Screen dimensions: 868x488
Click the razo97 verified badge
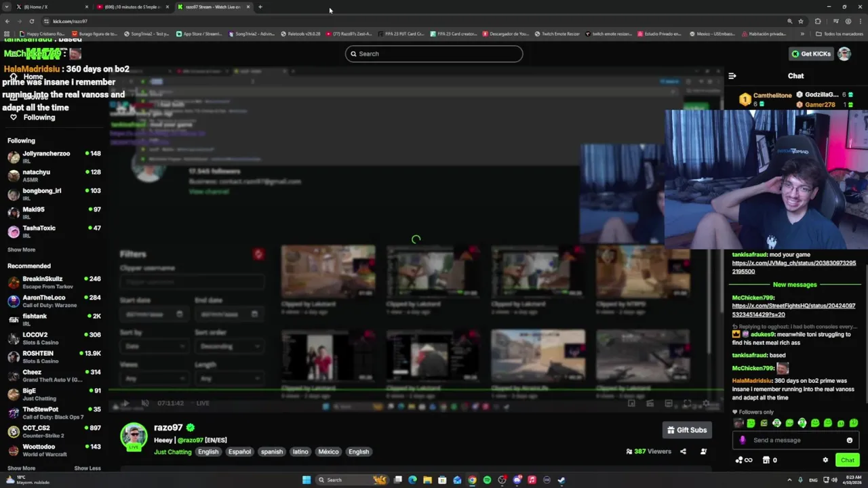pos(191,428)
